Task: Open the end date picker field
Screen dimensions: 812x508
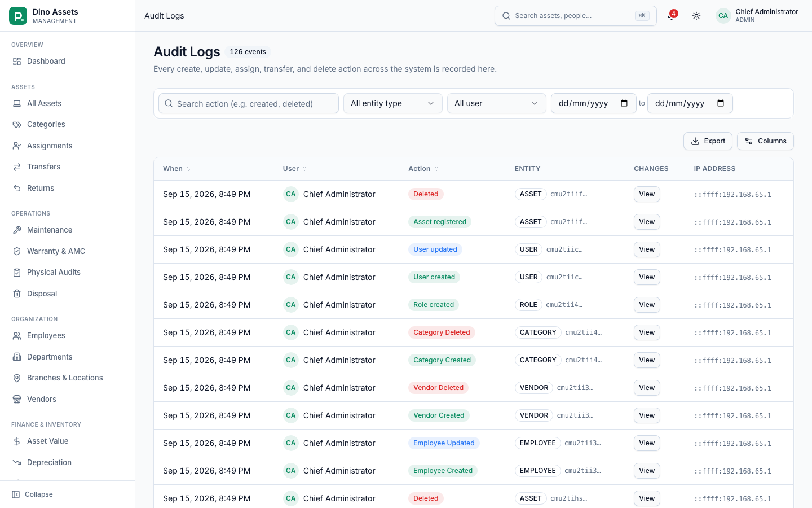Action: (x=690, y=103)
